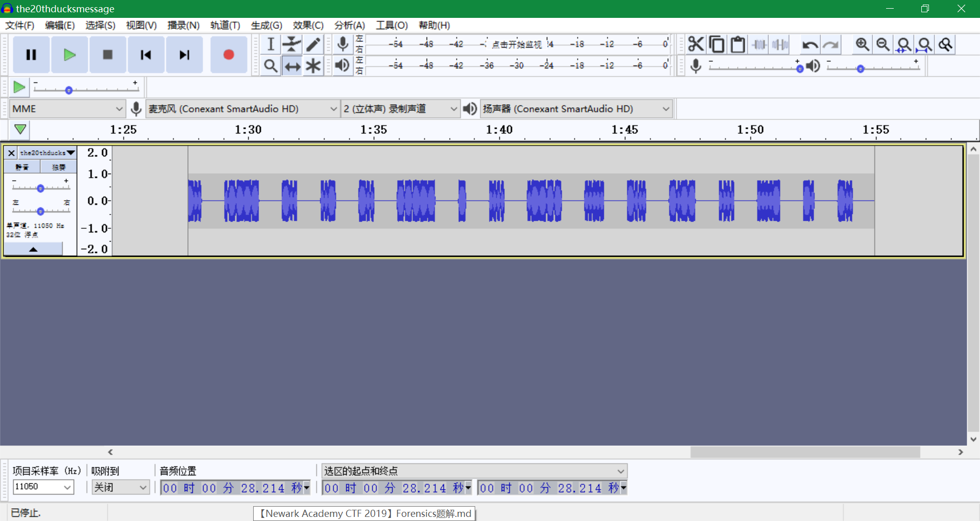Collapse the track with the up arrow

33,249
